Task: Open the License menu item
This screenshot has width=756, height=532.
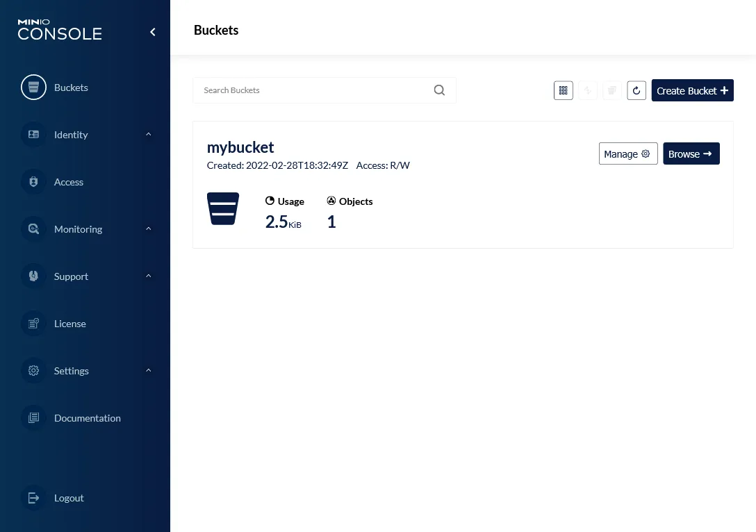Action: click(70, 324)
